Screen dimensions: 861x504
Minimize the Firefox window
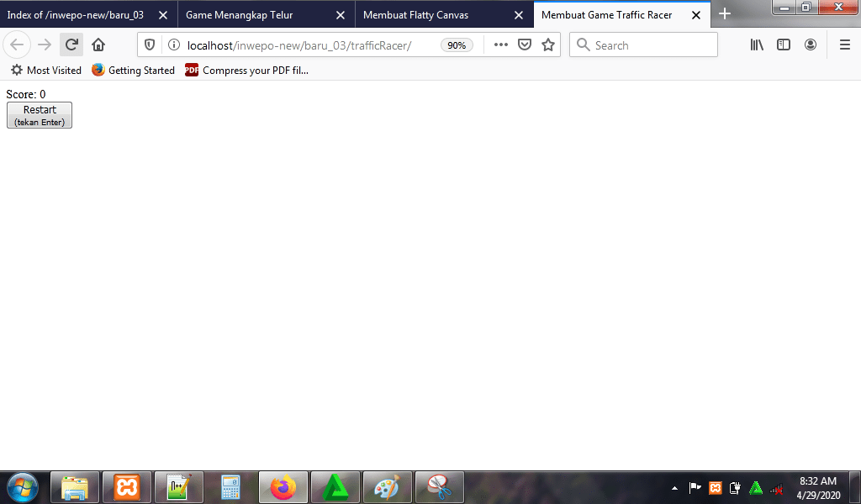[x=784, y=7]
